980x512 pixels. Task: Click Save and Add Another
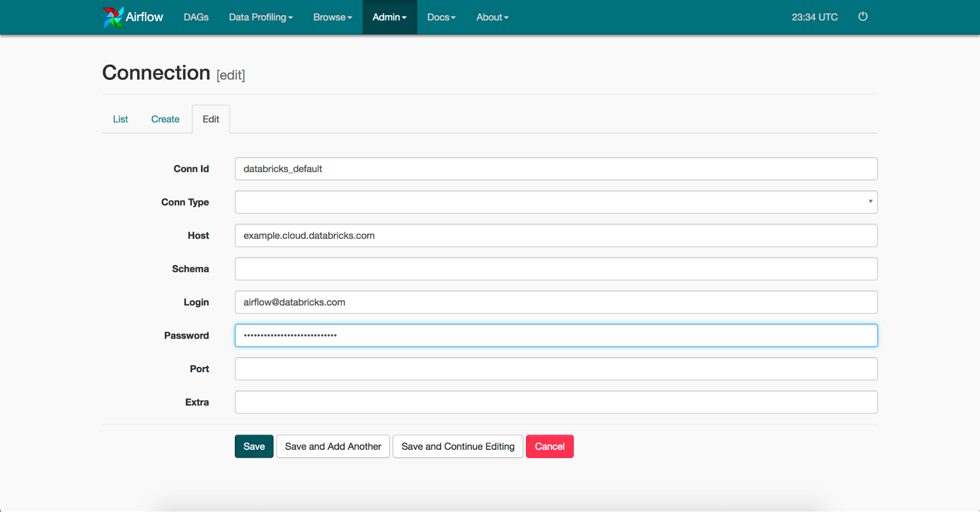pyautogui.click(x=333, y=446)
